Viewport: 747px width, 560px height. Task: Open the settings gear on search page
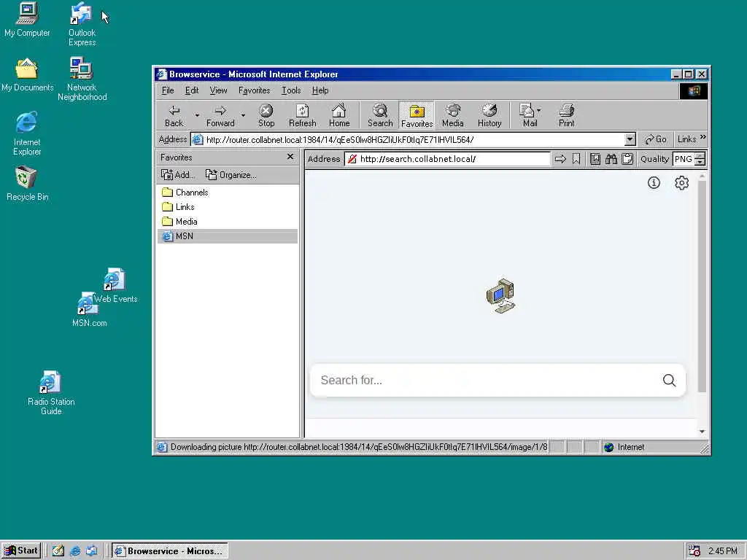pyautogui.click(x=682, y=182)
